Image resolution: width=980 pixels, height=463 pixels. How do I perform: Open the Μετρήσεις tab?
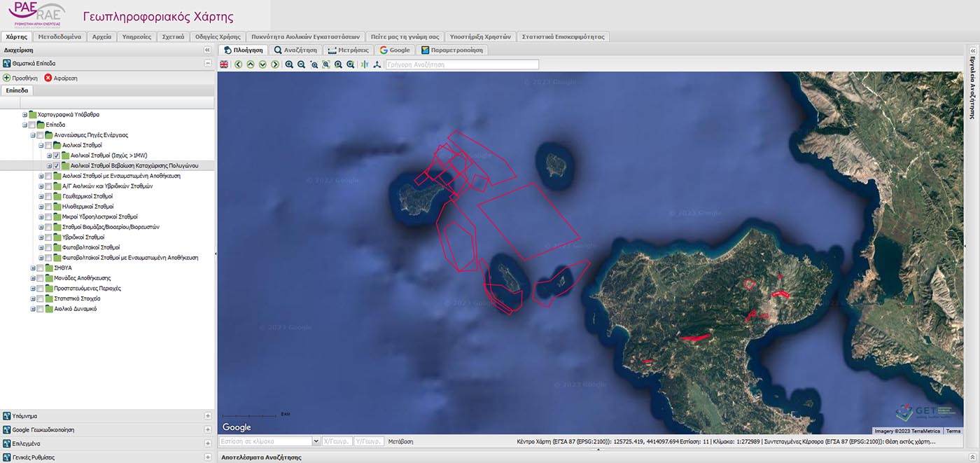(348, 50)
